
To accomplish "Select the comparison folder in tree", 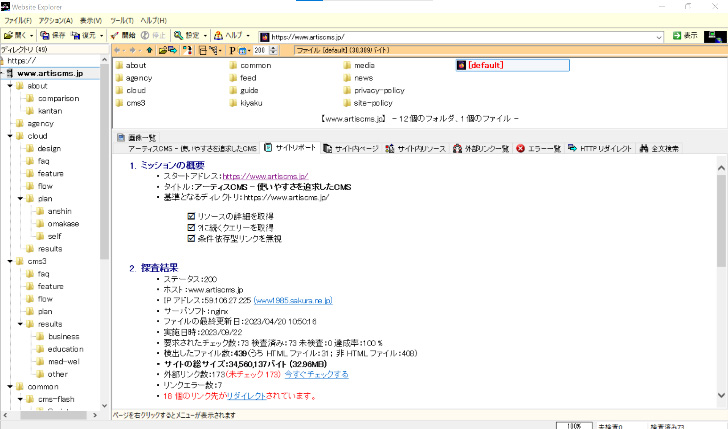I will tap(58, 98).
